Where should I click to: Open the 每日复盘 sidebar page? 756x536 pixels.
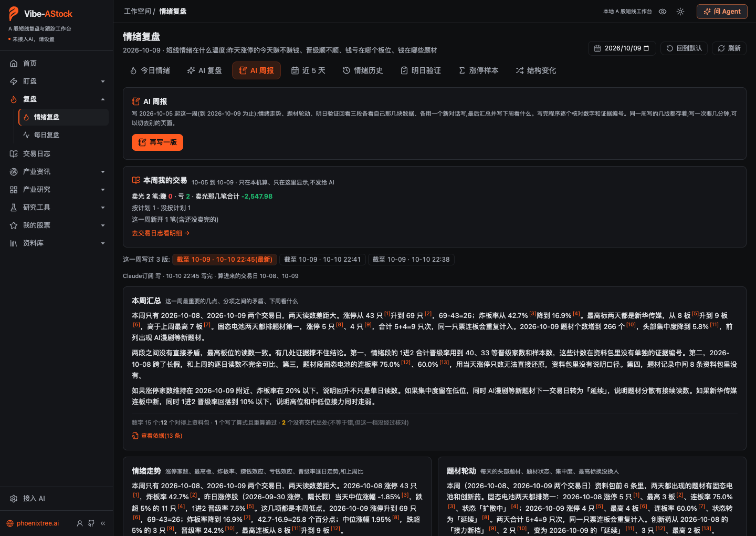tap(64, 135)
